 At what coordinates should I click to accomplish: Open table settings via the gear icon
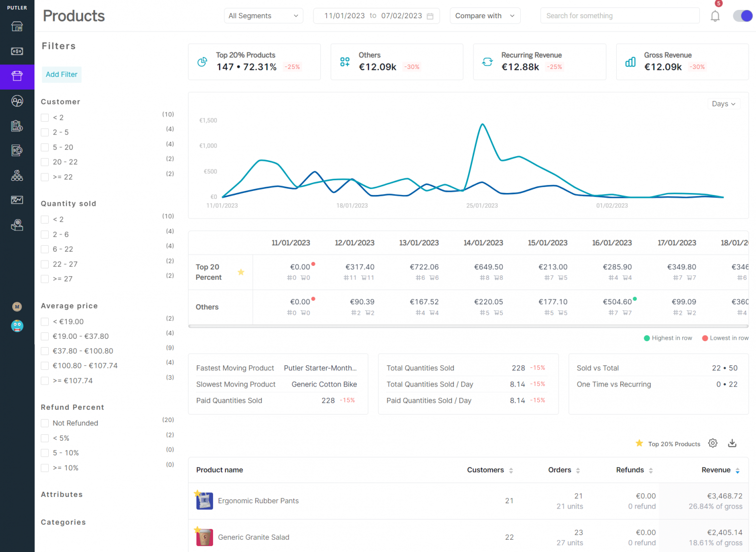[x=713, y=443]
